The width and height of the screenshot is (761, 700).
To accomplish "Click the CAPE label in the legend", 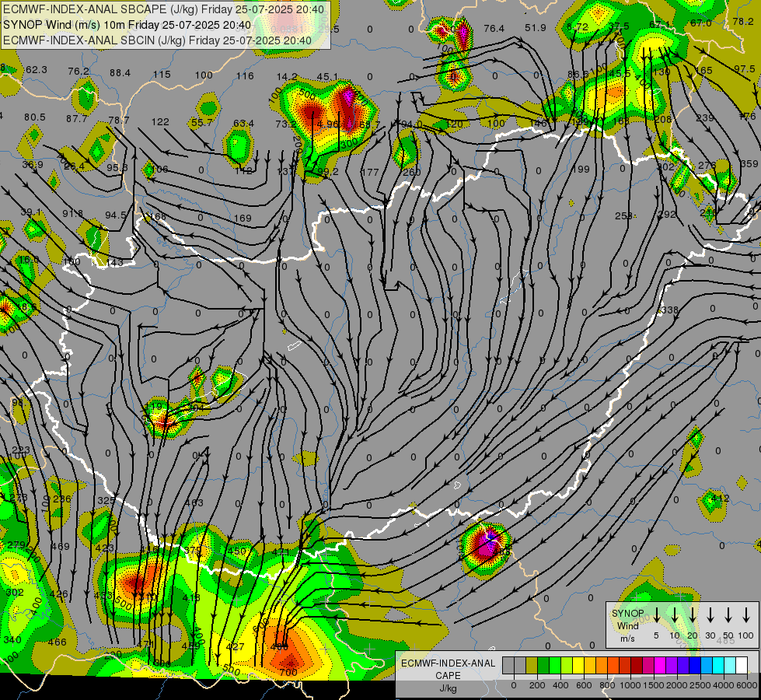I will click(448, 676).
